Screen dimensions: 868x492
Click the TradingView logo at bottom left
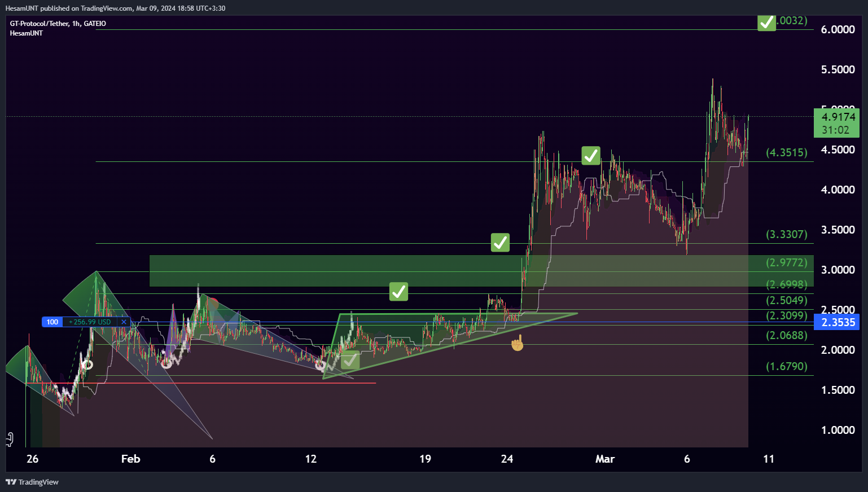point(32,482)
